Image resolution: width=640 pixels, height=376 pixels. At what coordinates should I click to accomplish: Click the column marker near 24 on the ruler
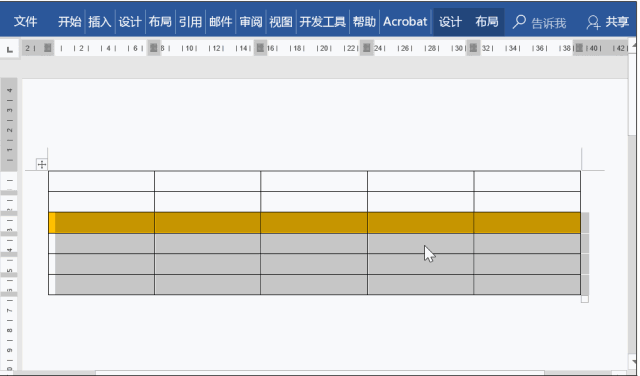coord(367,48)
